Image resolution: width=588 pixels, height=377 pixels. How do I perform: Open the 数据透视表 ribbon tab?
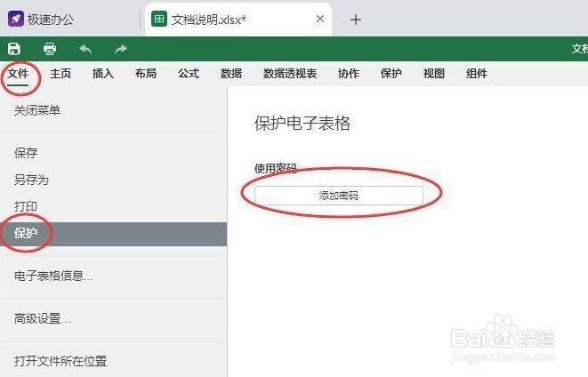(x=290, y=74)
